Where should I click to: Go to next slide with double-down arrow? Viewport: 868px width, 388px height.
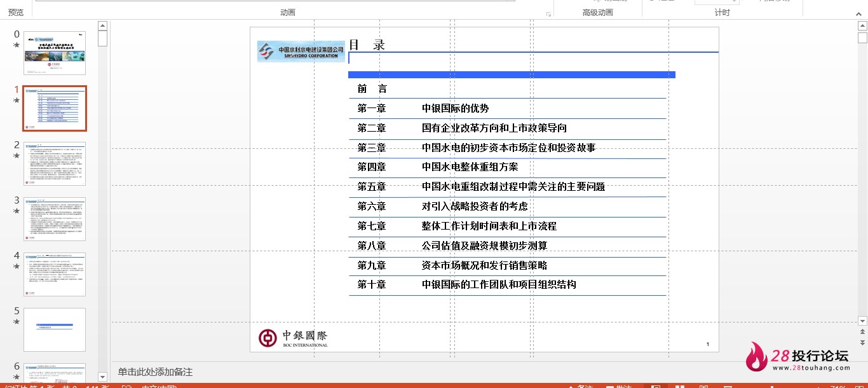[862, 344]
